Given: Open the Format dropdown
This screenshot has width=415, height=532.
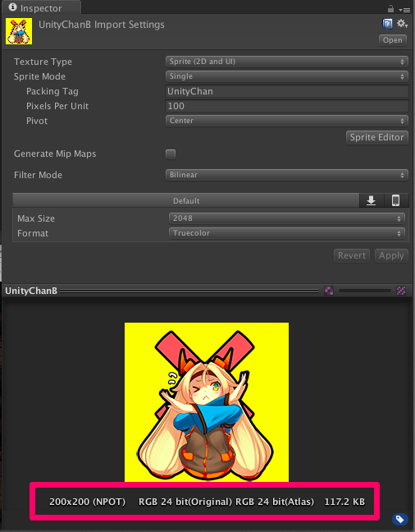Looking at the screenshot, I should [x=287, y=233].
